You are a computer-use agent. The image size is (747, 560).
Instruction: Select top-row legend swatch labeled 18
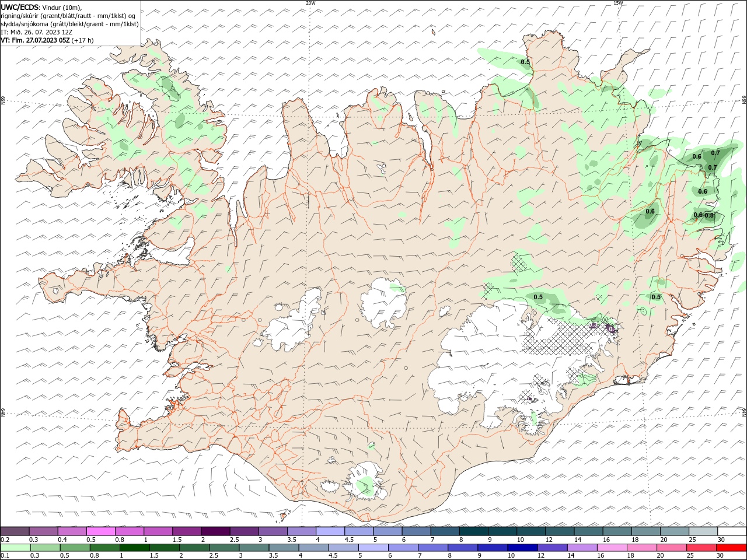click(x=645, y=531)
